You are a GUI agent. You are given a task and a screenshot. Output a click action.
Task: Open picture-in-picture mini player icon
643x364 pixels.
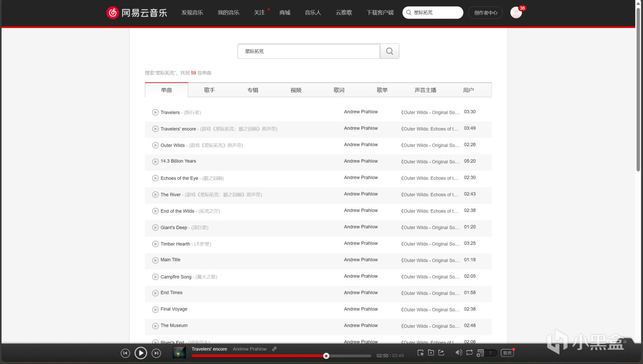(x=420, y=353)
